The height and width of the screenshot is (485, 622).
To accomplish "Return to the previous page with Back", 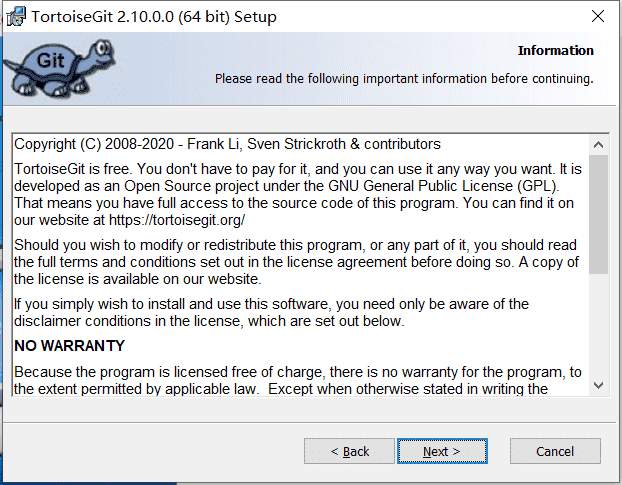I will click(x=349, y=451).
